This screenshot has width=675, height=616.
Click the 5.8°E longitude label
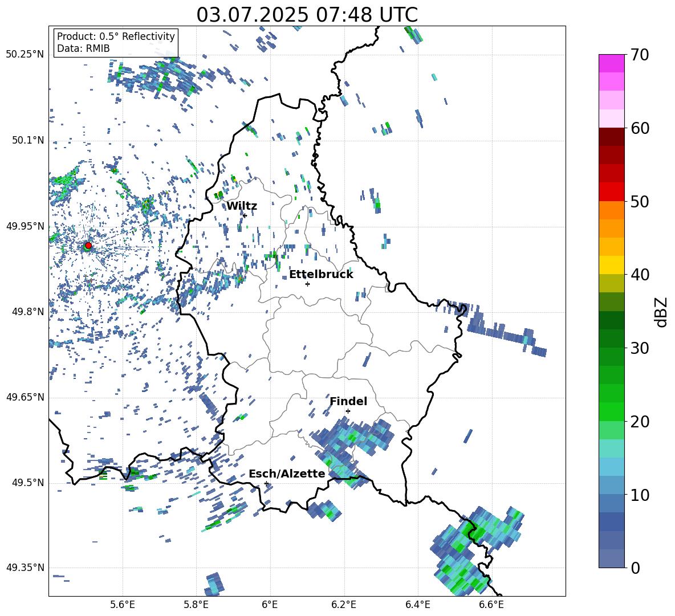196,605
